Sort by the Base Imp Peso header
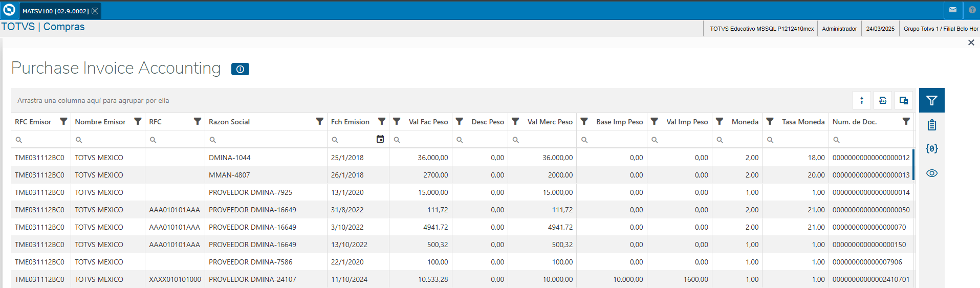980x288 pixels. [x=619, y=122]
